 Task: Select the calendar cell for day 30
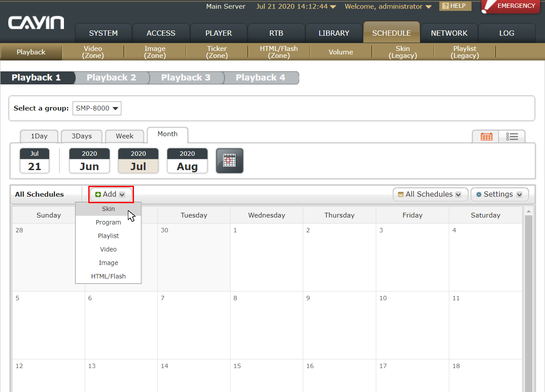194,257
